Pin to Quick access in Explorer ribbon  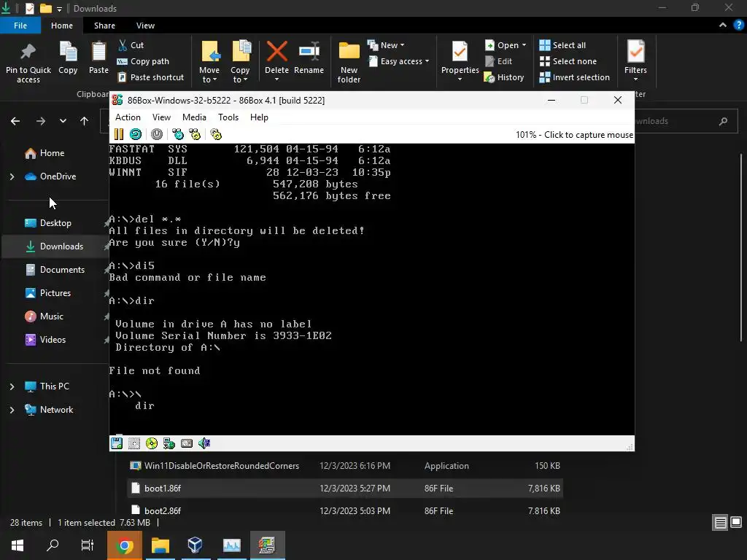click(x=28, y=62)
